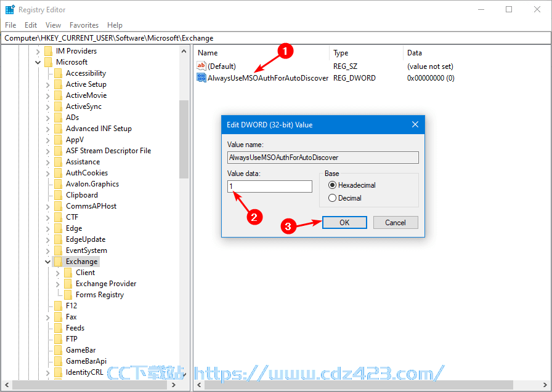Image resolution: width=552 pixels, height=392 pixels.
Task: Click the GameBarApi folder icon
Action: 58,361
